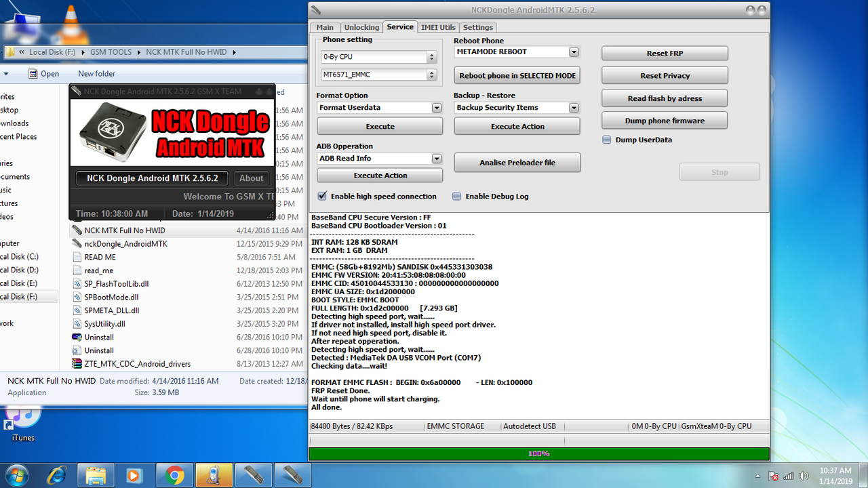Click Execute under Format Option
Image resolution: width=868 pixels, height=488 pixels.
380,126
